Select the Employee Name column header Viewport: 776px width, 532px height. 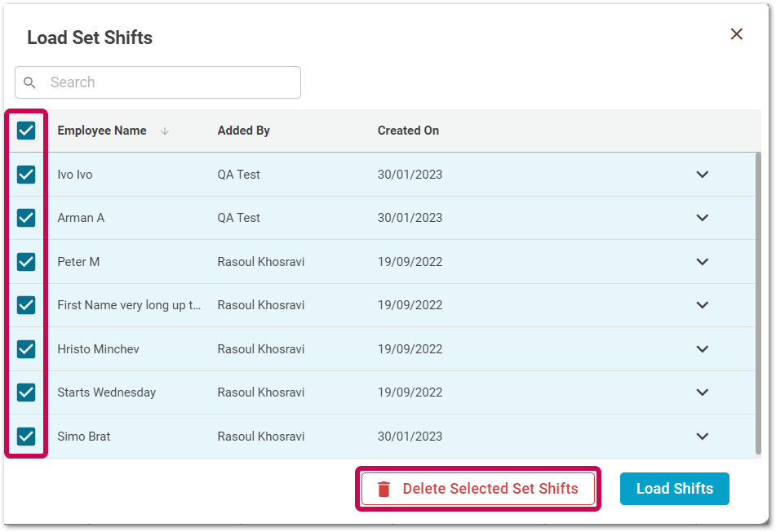coord(102,131)
